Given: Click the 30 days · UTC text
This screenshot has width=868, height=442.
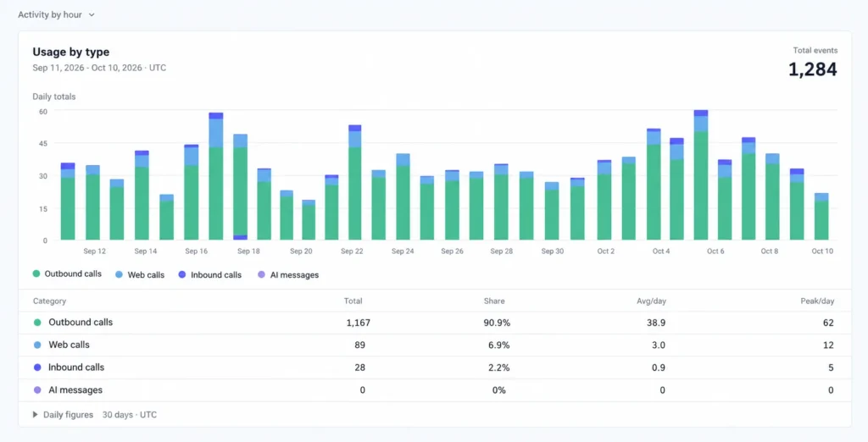Looking at the screenshot, I should tap(130, 414).
